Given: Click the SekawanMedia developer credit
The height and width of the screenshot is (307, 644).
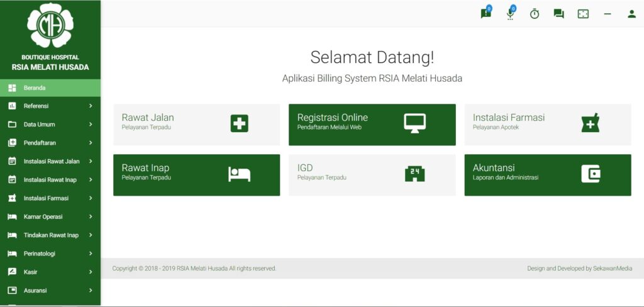Looking at the screenshot, I should [613, 269].
